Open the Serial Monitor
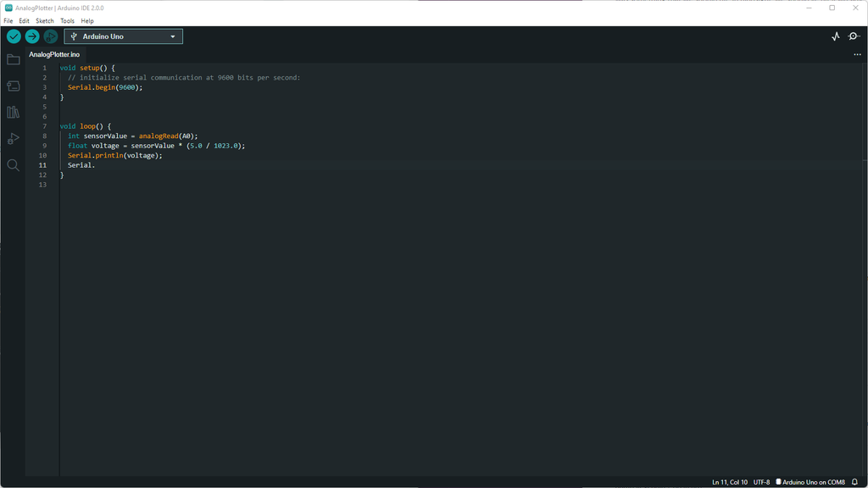Viewport: 868px width, 488px height. (854, 36)
